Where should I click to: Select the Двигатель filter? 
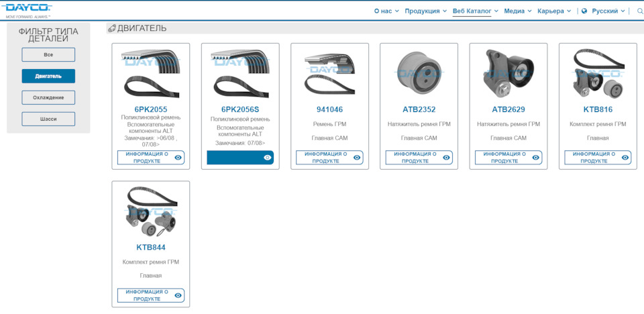[x=48, y=76]
